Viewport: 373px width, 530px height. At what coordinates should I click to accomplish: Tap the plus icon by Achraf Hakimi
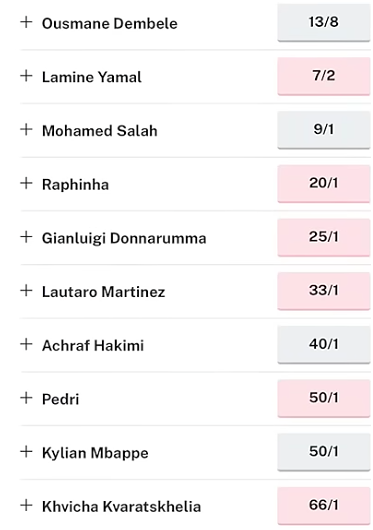pyautogui.click(x=26, y=344)
